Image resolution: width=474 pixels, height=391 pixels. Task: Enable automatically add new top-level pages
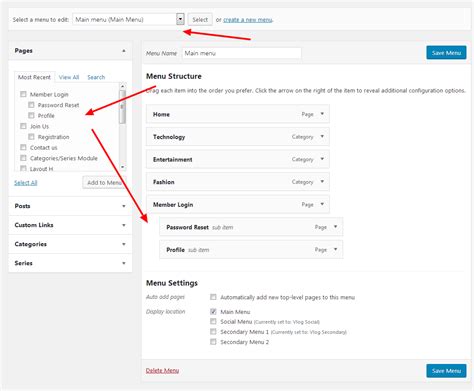[x=213, y=297]
